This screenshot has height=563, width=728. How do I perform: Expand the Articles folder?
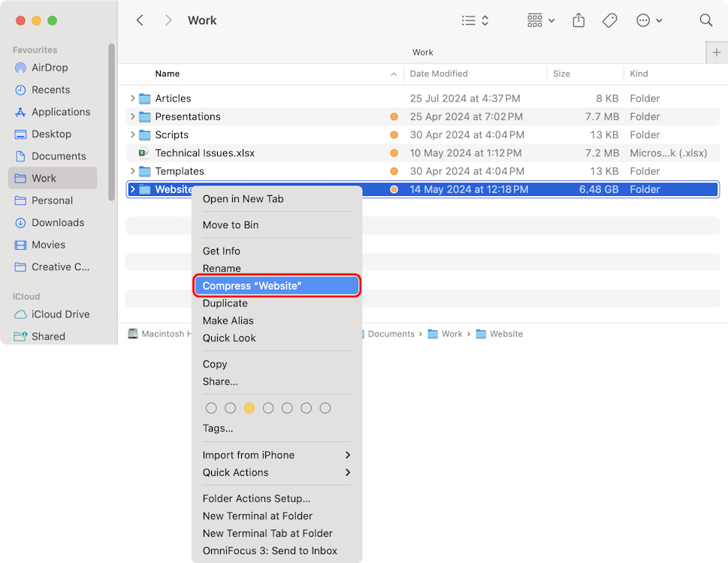click(132, 98)
